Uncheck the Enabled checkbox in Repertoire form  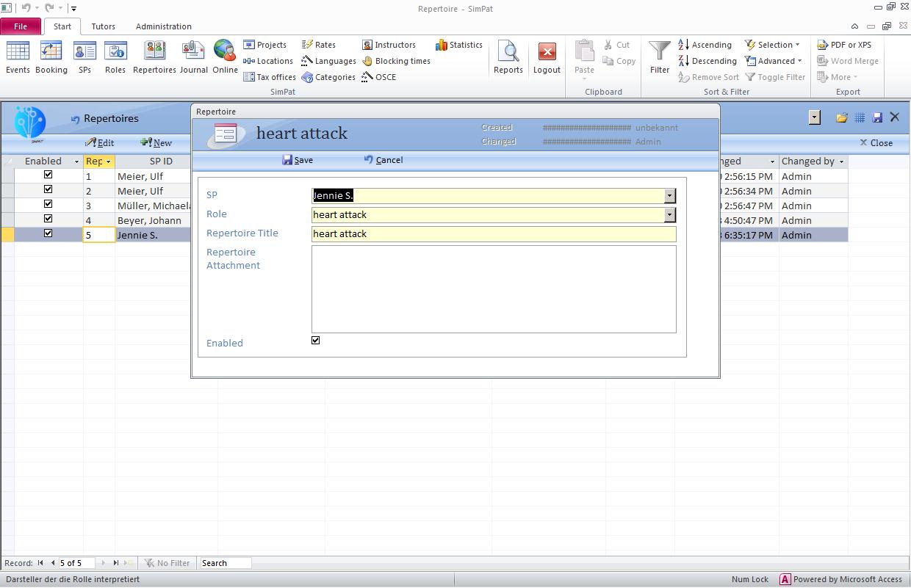tap(316, 341)
